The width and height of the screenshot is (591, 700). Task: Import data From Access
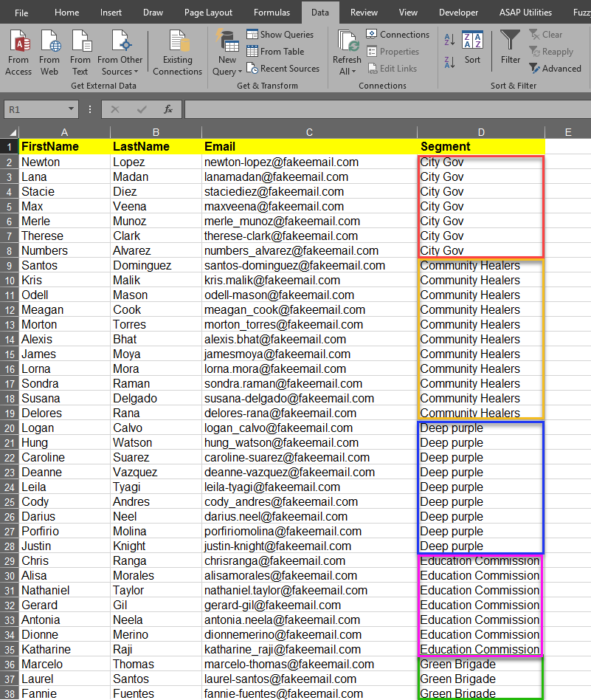[18, 52]
